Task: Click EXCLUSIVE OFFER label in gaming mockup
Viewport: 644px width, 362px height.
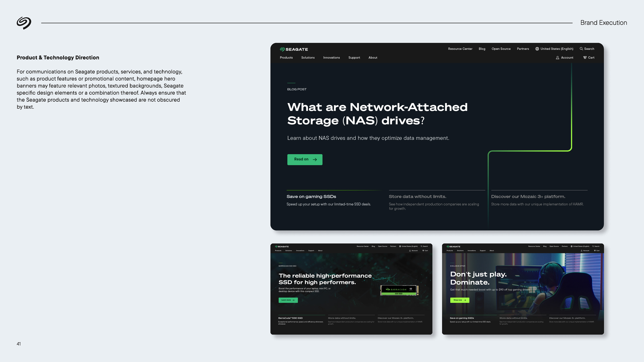Action: (x=458, y=266)
